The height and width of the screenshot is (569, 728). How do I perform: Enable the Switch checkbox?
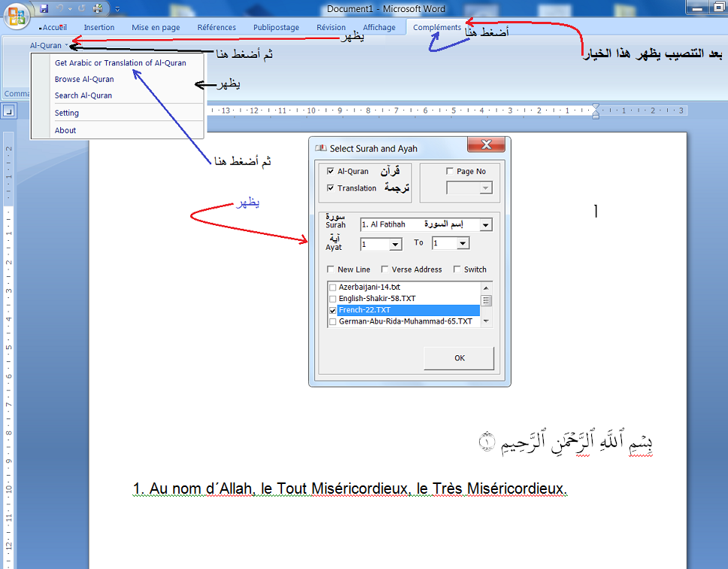tap(457, 269)
